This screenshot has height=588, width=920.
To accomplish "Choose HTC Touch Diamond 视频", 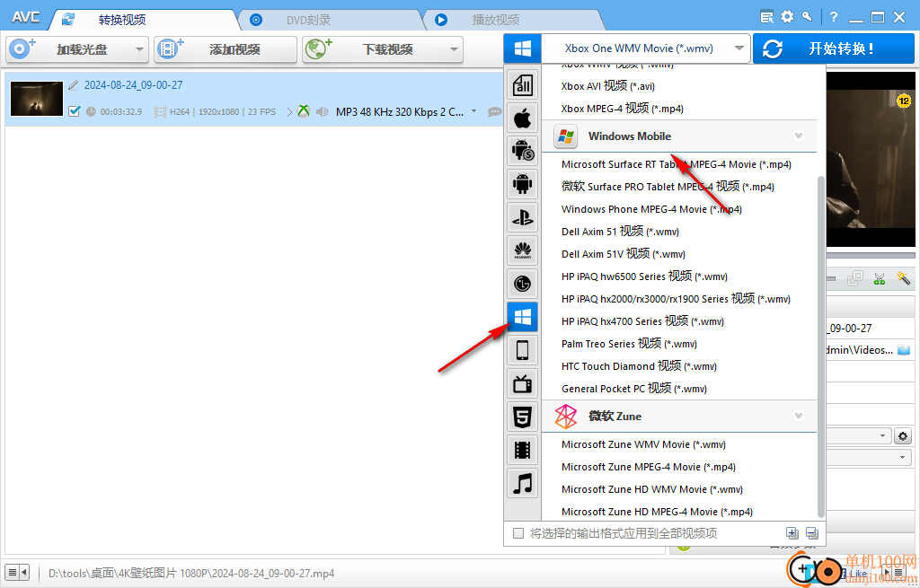I will [639, 366].
